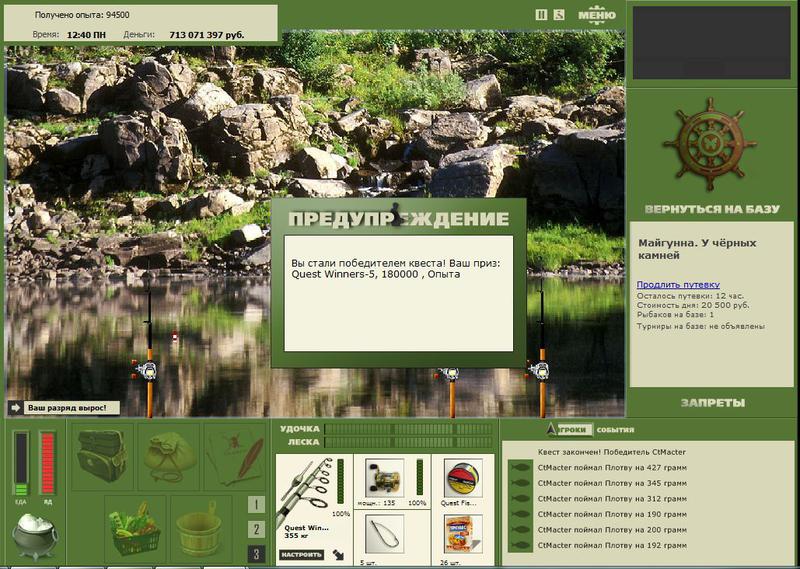The width and height of the screenshot is (800, 569).
Task: Click fish icon beside Плотву на 427 грамм
Action: [520, 467]
